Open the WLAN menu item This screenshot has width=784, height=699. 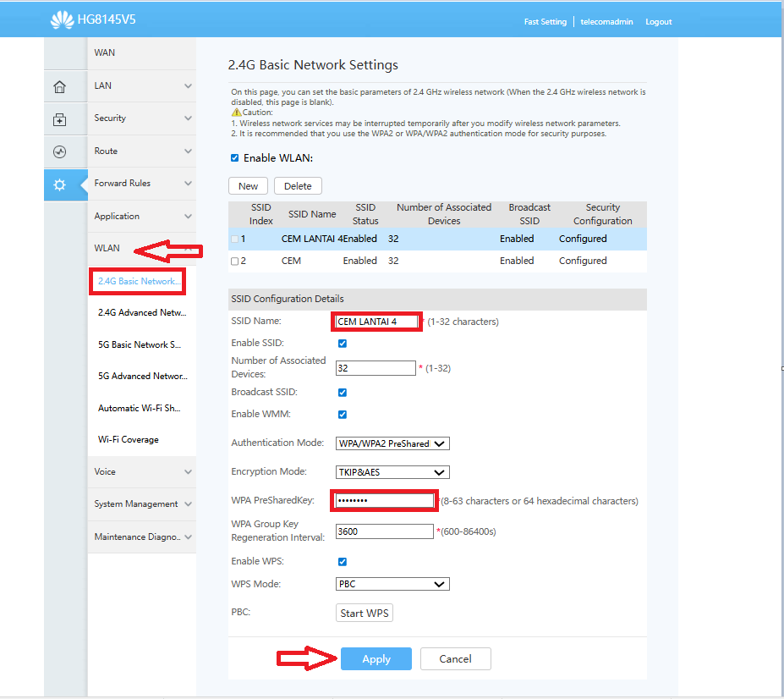(x=107, y=248)
